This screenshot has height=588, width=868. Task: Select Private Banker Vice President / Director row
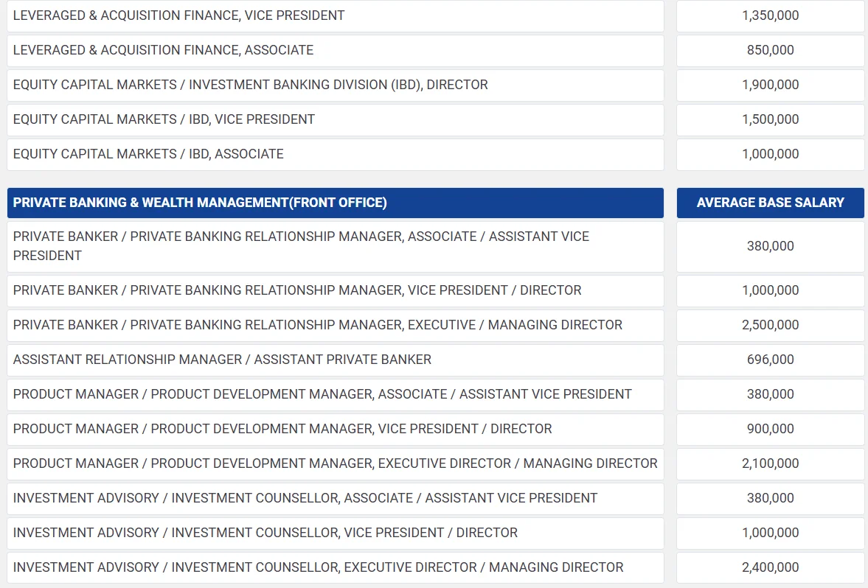[x=335, y=290]
